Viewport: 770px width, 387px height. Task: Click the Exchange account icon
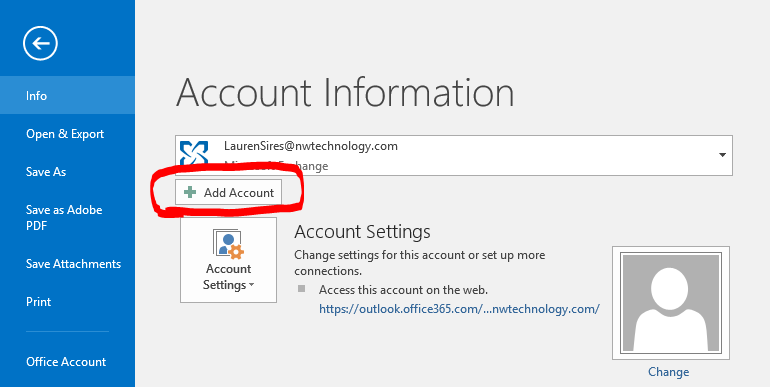pyautogui.click(x=194, y=155)
